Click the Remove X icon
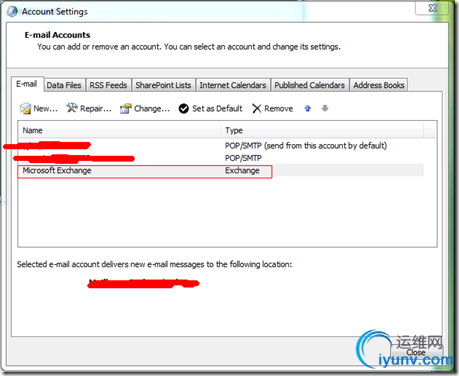 257,108
